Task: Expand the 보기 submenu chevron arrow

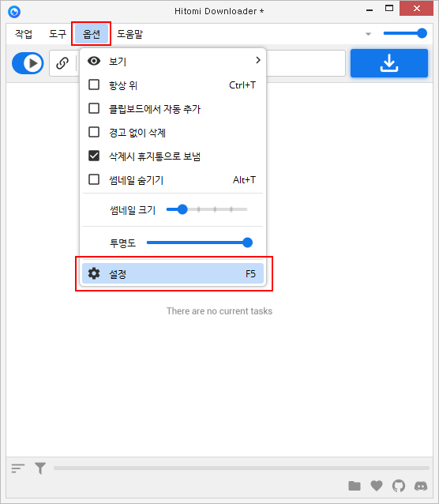Action: click(257, 60)
